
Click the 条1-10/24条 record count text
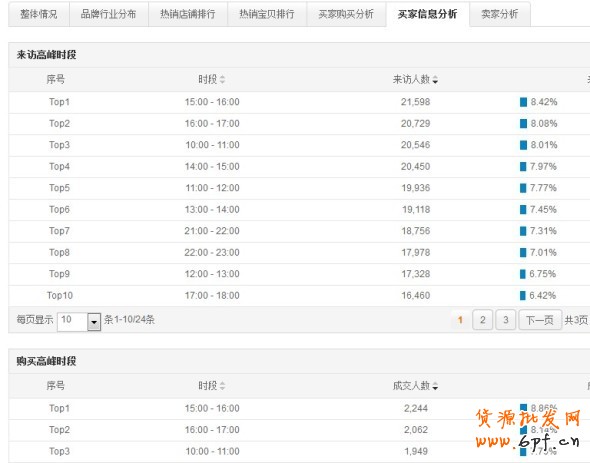click(x=129, y=320)
